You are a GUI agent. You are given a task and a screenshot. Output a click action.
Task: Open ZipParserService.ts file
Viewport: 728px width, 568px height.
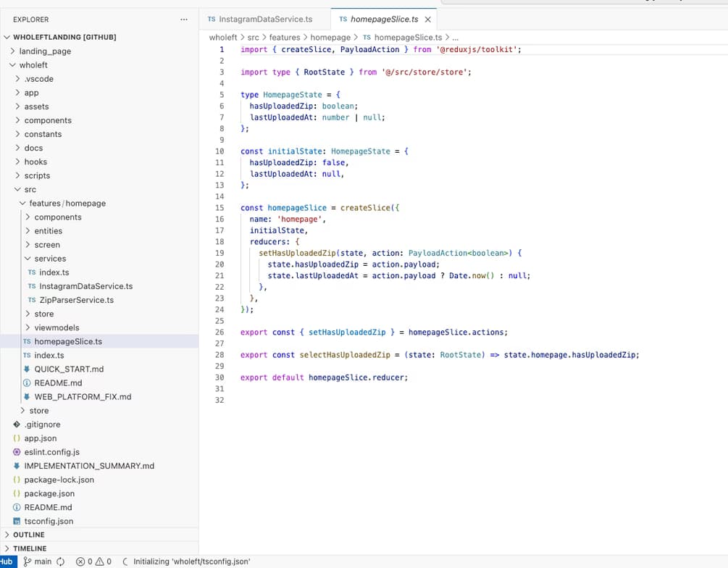[x=76, y=300]
